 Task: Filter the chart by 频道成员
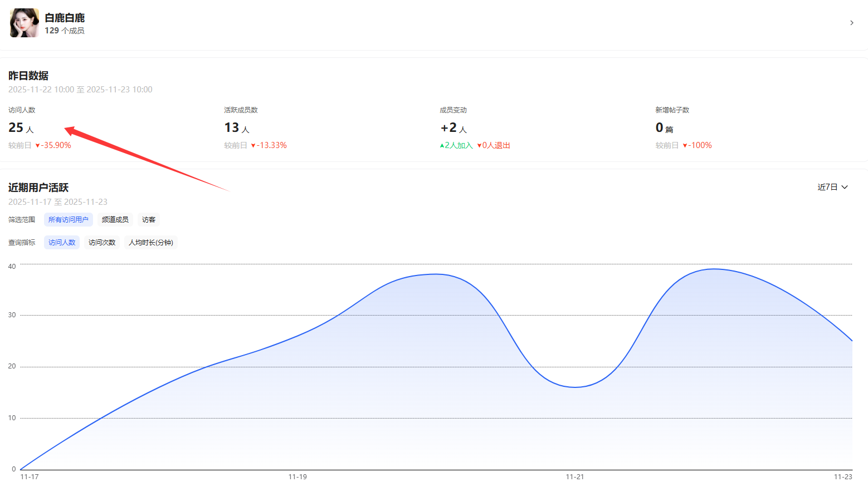[x=115, y=220]
